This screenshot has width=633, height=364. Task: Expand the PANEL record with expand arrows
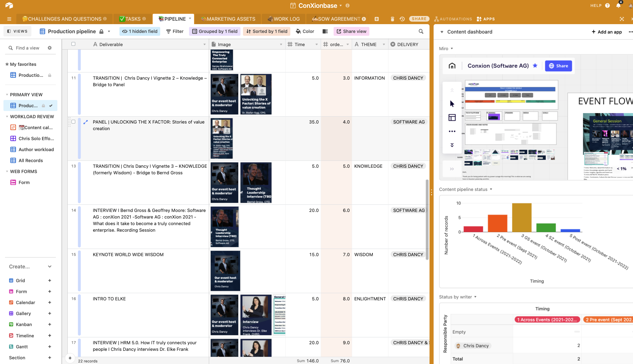click(x=86, y=122)
